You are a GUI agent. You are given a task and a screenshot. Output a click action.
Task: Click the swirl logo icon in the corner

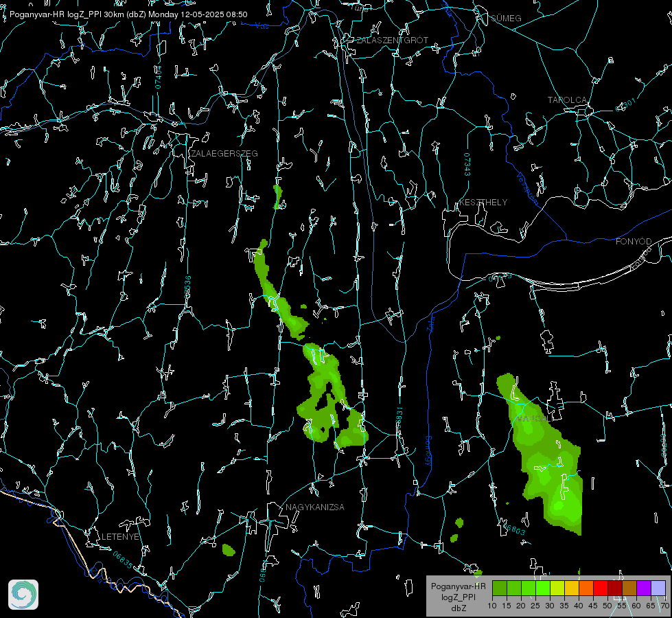pyautogui.click(x=23, y=595)
